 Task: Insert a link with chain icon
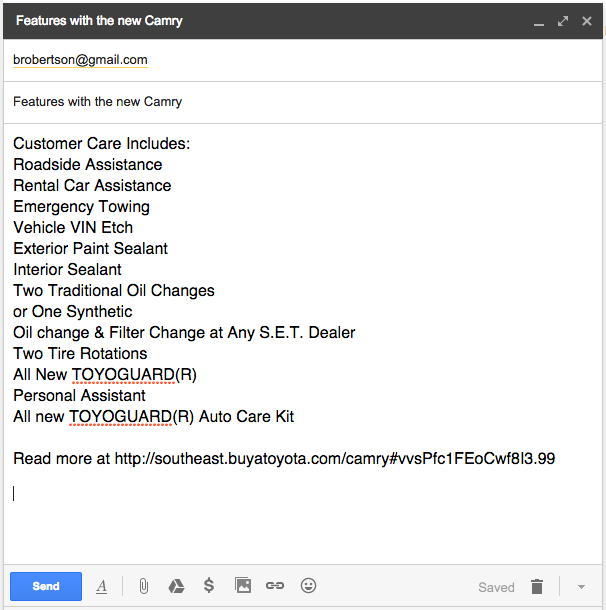[x=275, y=585]
